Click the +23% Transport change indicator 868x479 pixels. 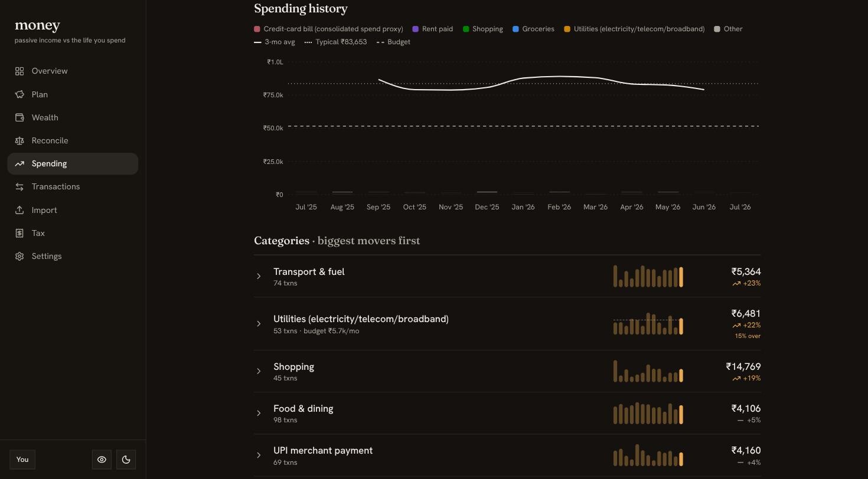[746, 284]
